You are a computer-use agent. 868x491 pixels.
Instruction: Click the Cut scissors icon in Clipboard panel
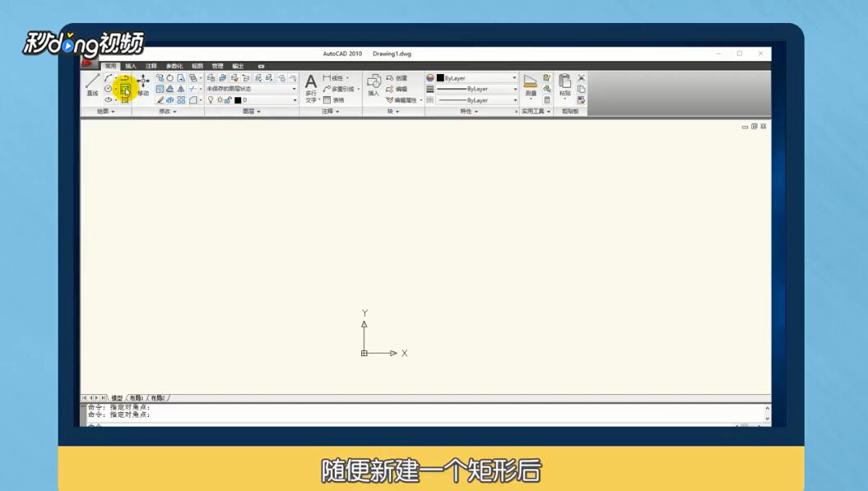tap(581, 78)
